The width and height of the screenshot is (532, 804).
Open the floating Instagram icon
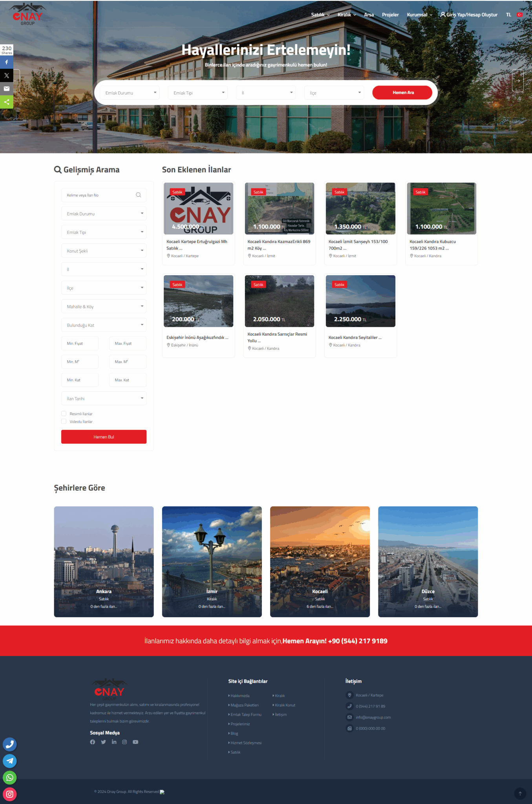(10, 794)
